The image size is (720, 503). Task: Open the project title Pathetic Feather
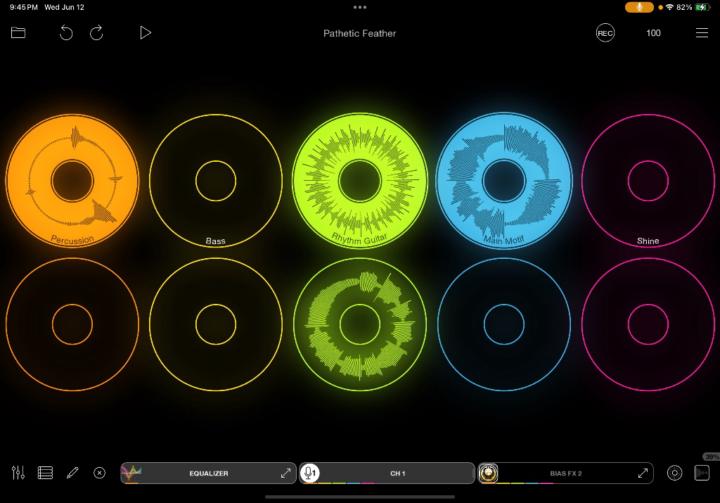(360, 33)
